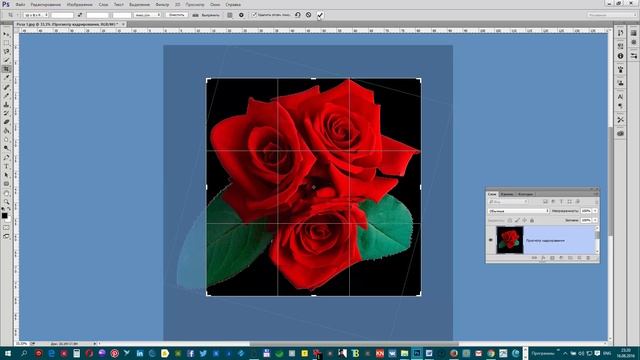Create new layer button in Layers panel
Viewport: 640px width, 360px height.
point(579,258)
